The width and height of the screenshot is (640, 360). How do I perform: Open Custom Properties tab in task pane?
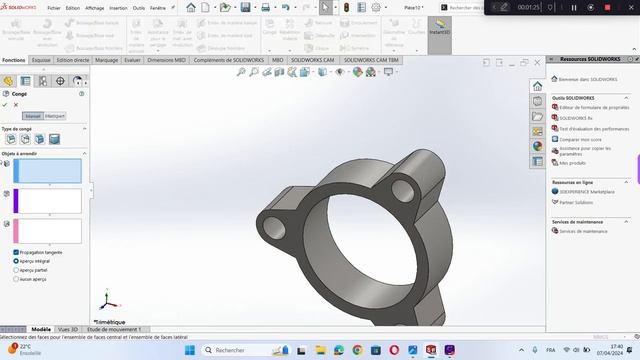point(537,162)
